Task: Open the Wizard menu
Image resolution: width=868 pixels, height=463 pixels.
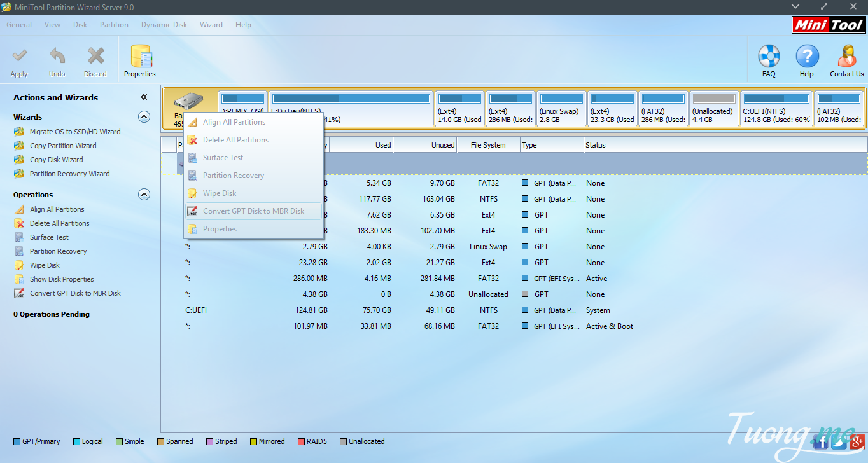Action: click(211, 25)
